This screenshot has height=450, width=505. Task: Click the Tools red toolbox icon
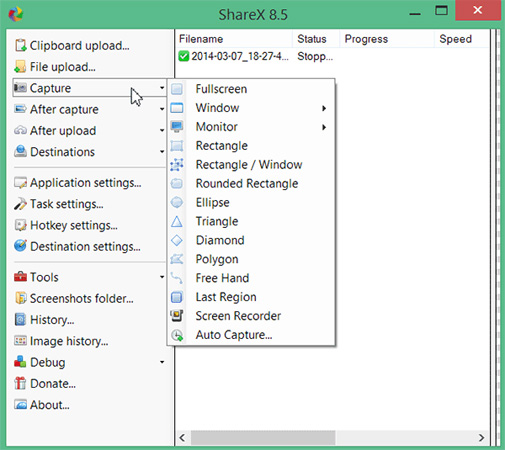point(20,277)
